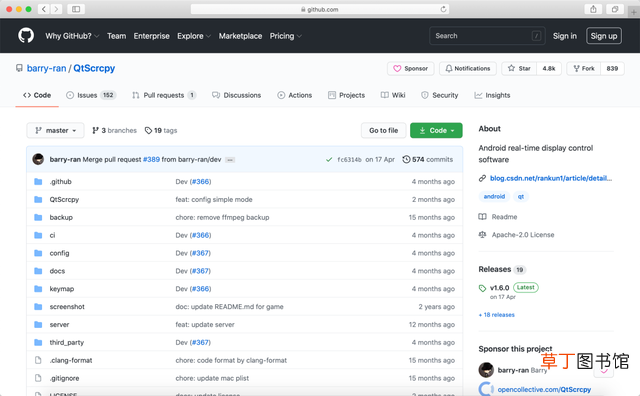The height and width of the screenshot is (396, 640).
Task: Switch to the Discussions tab
Action: click(236, 95)
